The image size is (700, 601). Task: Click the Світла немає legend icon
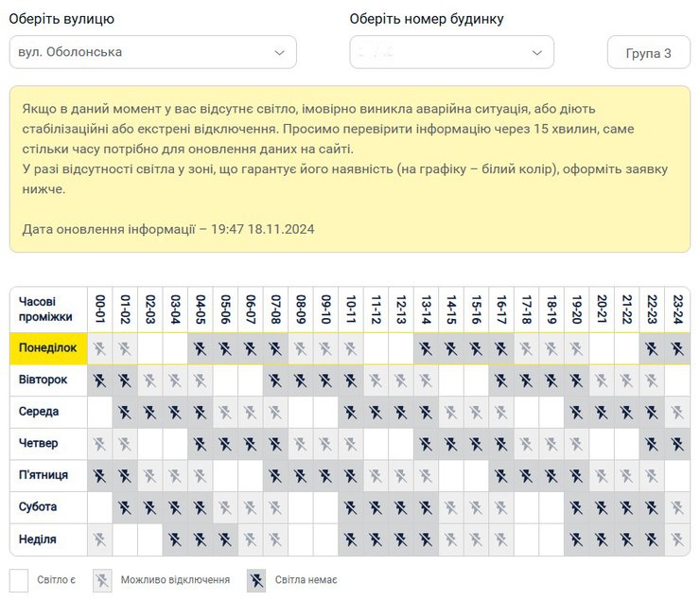(x=256, y=580)
